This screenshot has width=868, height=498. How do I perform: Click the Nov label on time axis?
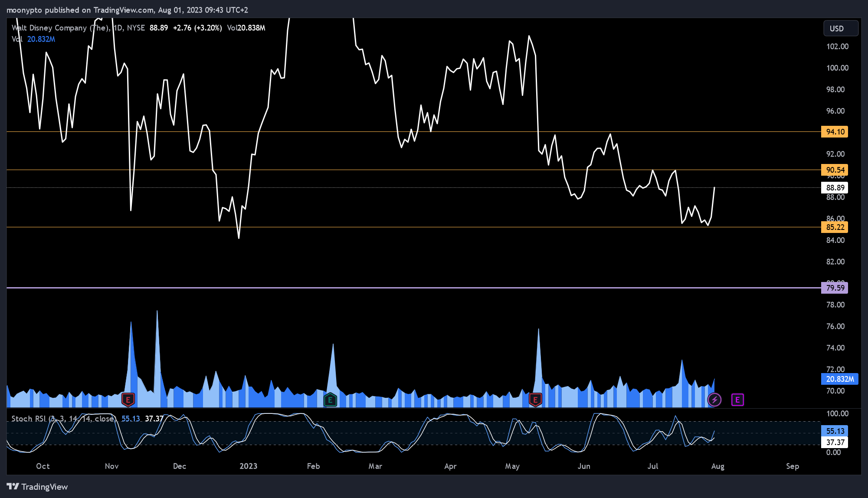click(112, 466)
